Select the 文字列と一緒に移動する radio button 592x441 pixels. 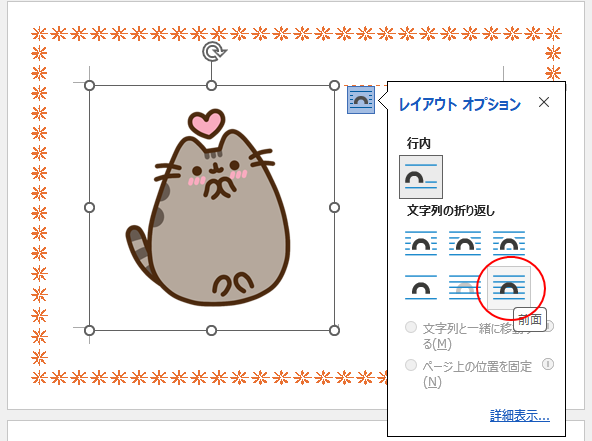coord(411,327)
